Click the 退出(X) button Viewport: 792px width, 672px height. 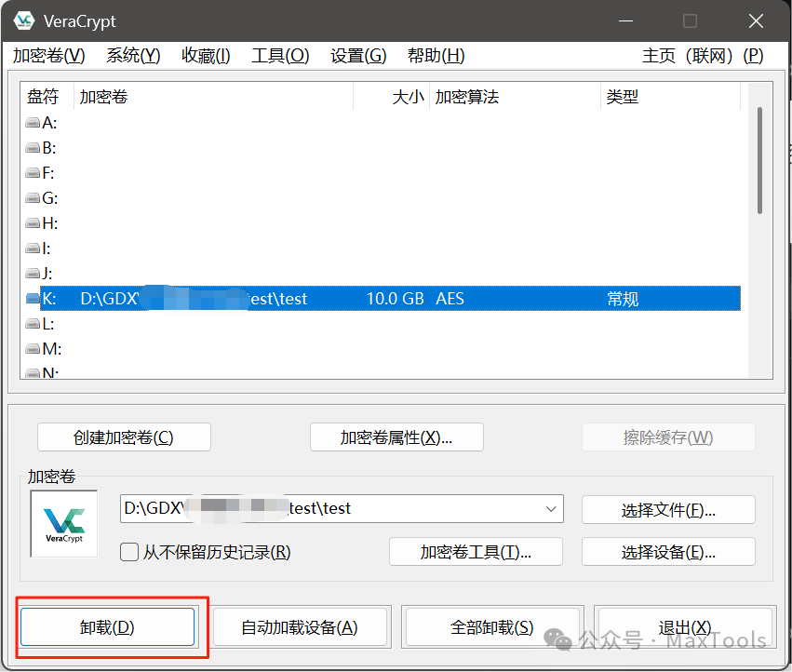point(685,627)
